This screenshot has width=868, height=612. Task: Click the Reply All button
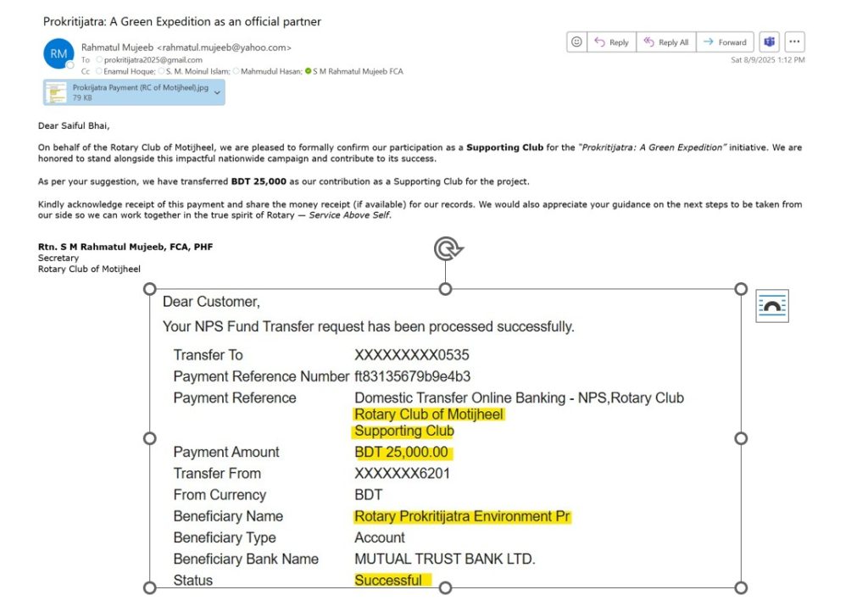(x=666, y=42)
